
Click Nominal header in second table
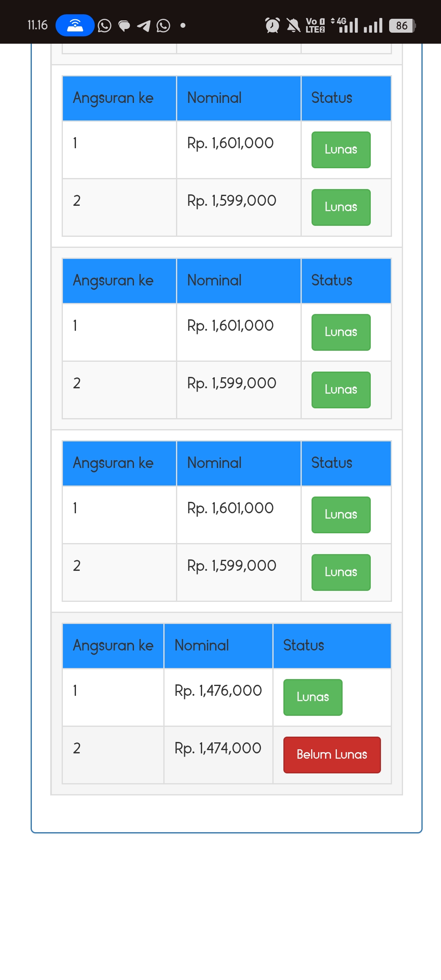coord(238,281)
